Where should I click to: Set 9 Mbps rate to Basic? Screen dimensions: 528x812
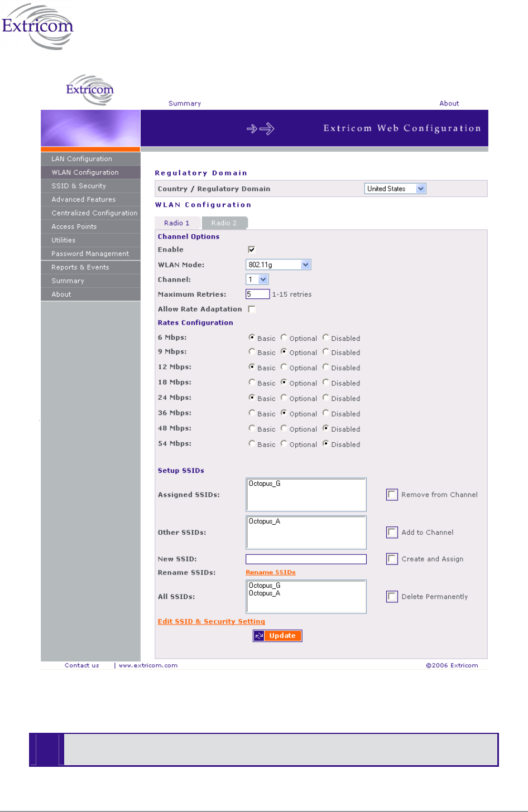pos(252,352)
